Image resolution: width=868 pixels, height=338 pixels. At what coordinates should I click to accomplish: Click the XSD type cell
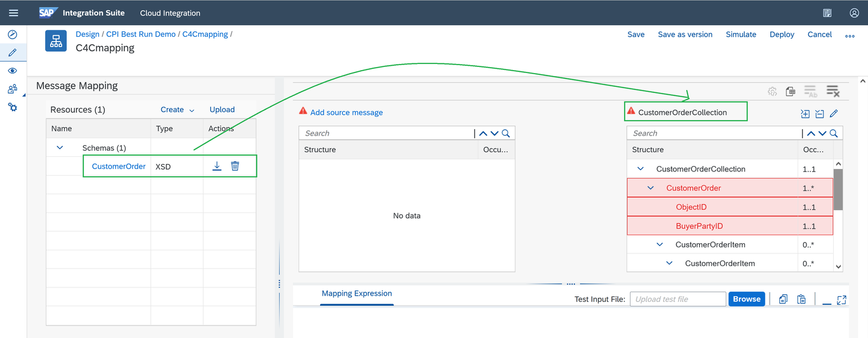click(x=177, y=167)
